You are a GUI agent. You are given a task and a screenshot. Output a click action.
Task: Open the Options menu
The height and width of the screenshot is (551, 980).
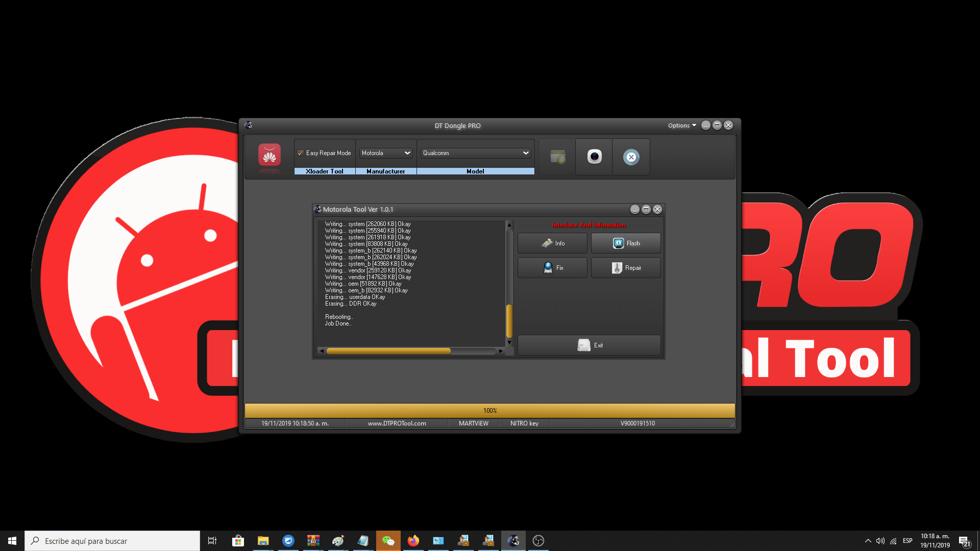681,126
